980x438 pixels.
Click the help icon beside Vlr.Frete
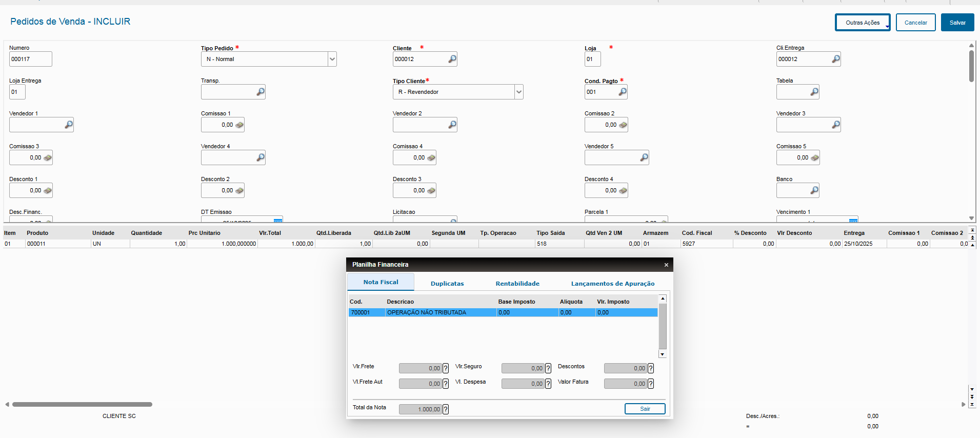(445, 368)
